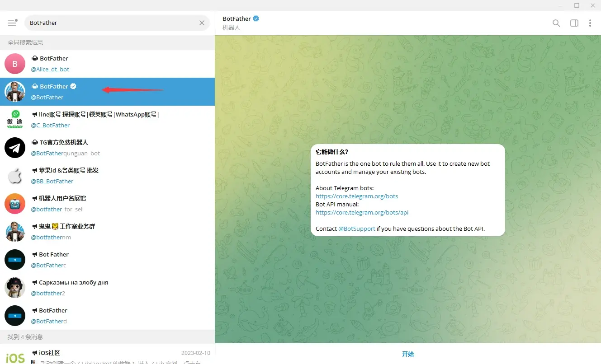Maximize the Telegram window
This screenshot has width=601, height=364.
click(x=577, y=5)
